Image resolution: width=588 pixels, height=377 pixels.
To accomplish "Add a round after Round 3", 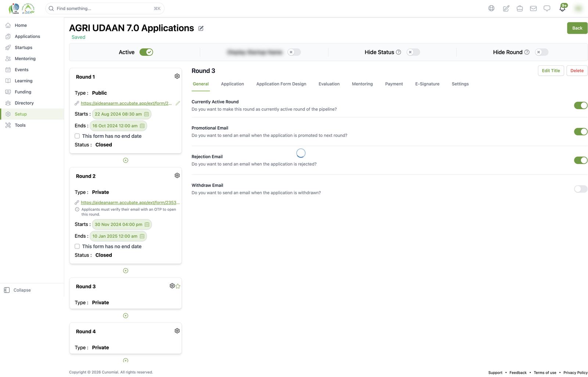I will [126, 316].
